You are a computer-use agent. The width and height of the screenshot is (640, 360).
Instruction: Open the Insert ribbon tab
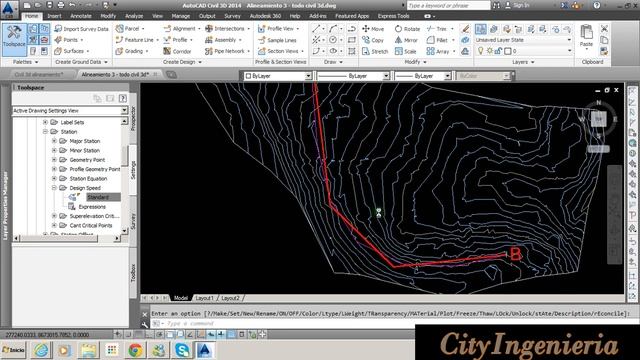coord(54,16)
